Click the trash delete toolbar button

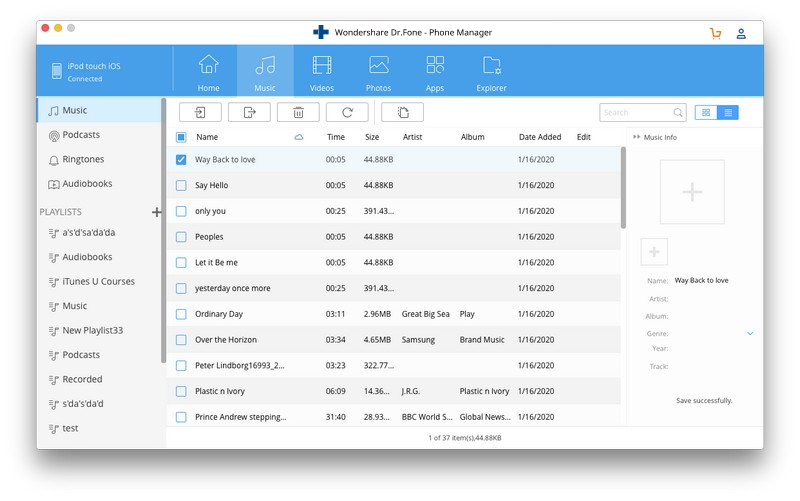298,112
